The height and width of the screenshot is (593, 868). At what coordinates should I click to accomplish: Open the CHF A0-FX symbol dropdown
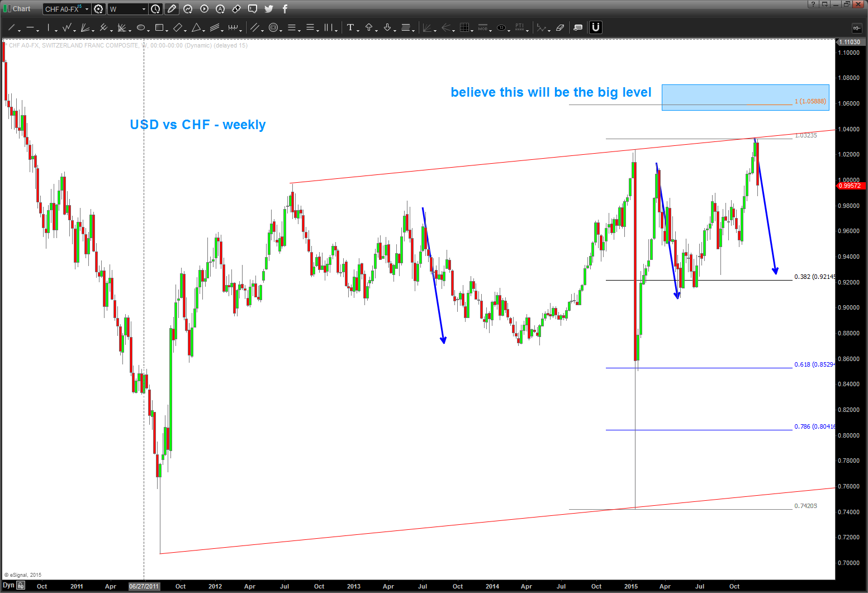[x=87, y=9]
